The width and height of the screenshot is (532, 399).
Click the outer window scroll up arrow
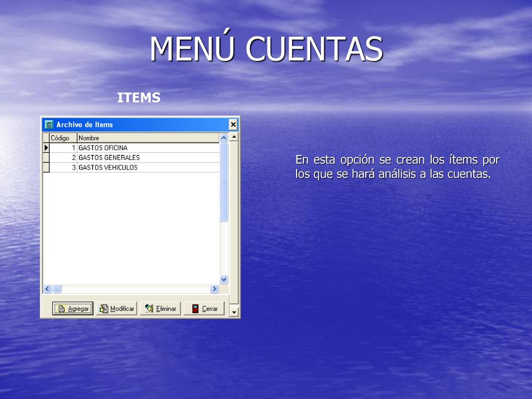click(234, 137)
